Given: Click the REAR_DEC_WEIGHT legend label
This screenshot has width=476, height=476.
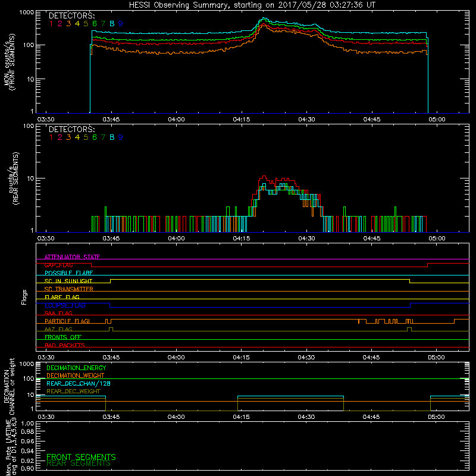Looking at the screenshot, I should (x=73, y=392).
